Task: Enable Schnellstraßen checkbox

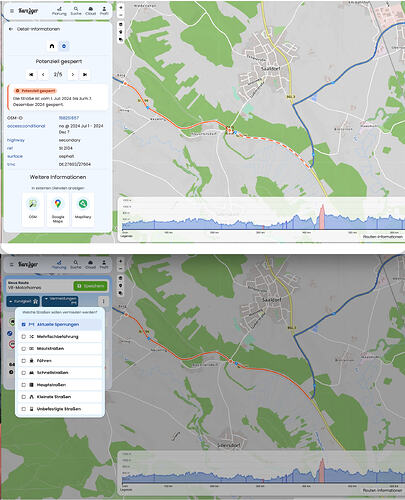Action: coord(23,373)
